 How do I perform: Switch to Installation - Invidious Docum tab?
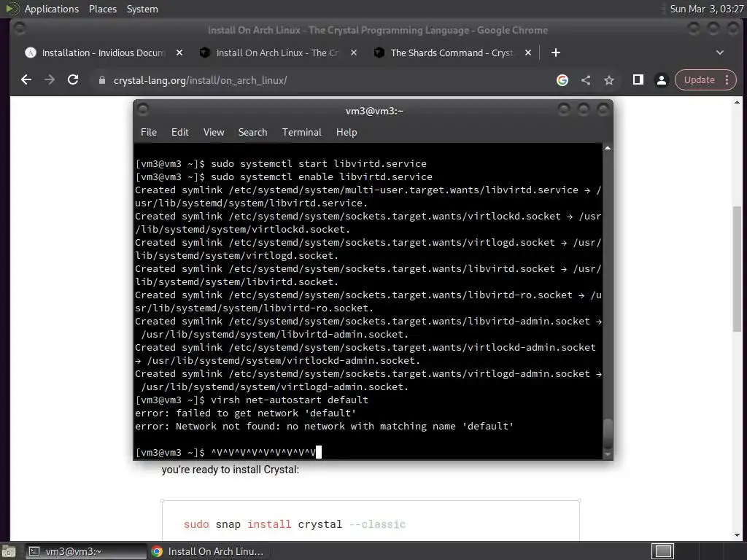click(103, 52)
